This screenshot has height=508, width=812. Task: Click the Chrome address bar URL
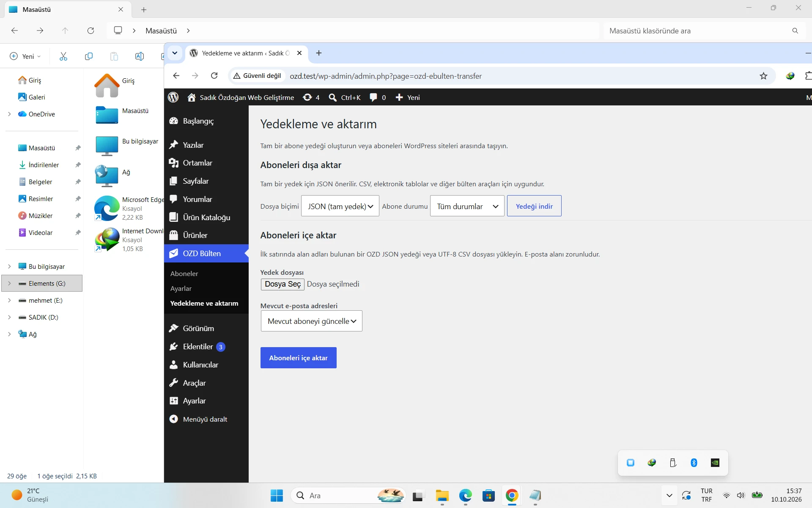pos(386,76)
